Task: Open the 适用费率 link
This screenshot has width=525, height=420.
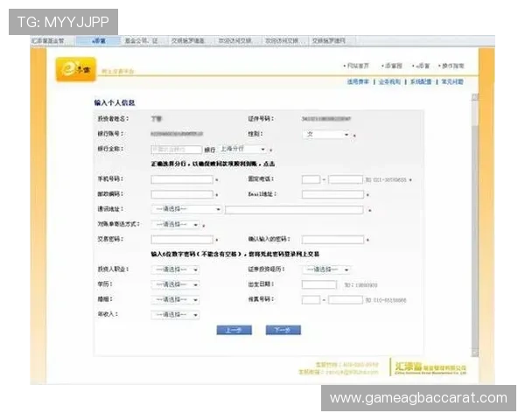Action: 358,81
